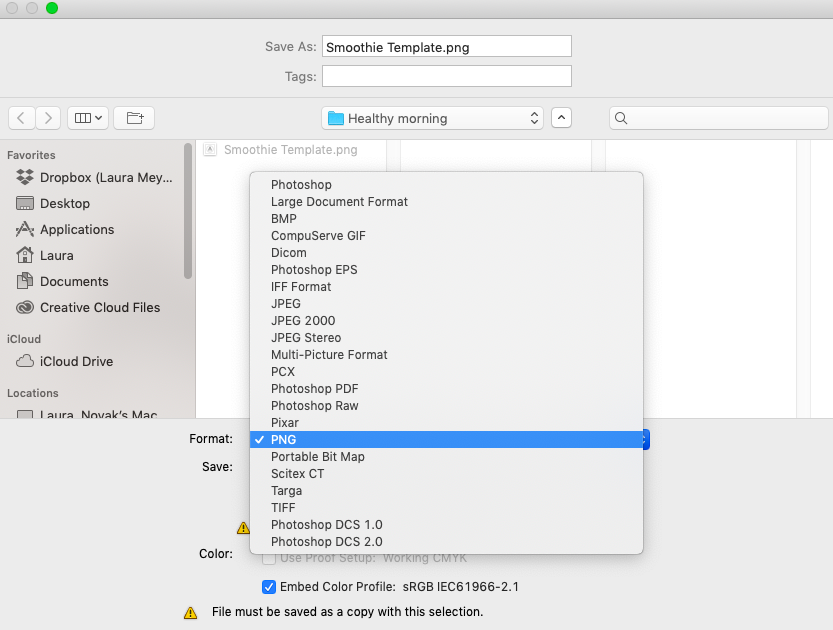833x630 pixels.
Task: Choose Targa format
Action: click(x=446, y=491)
